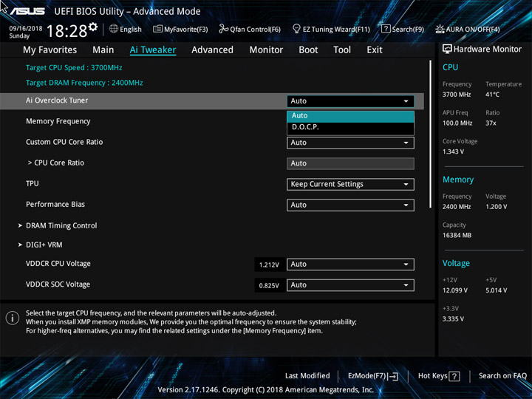Open Search(F9) tool

(x=403, y=29)
